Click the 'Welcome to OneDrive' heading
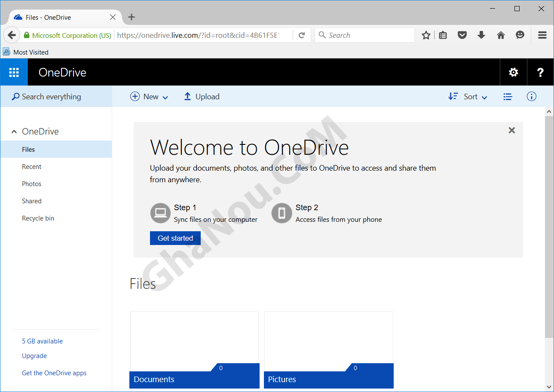This screenshot has width=554, height=392. click(249, 147)
